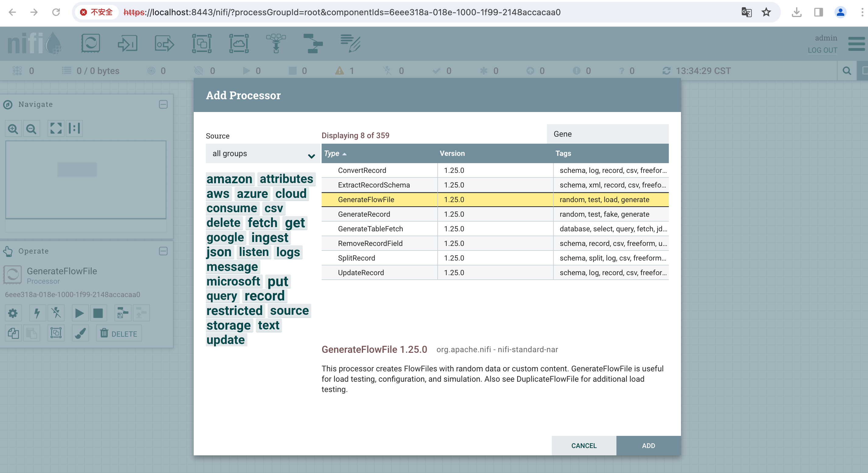The height and width of the screenshot is (473, 868).
Task: Filter by the 'update' tag
Action: point(226,340)
